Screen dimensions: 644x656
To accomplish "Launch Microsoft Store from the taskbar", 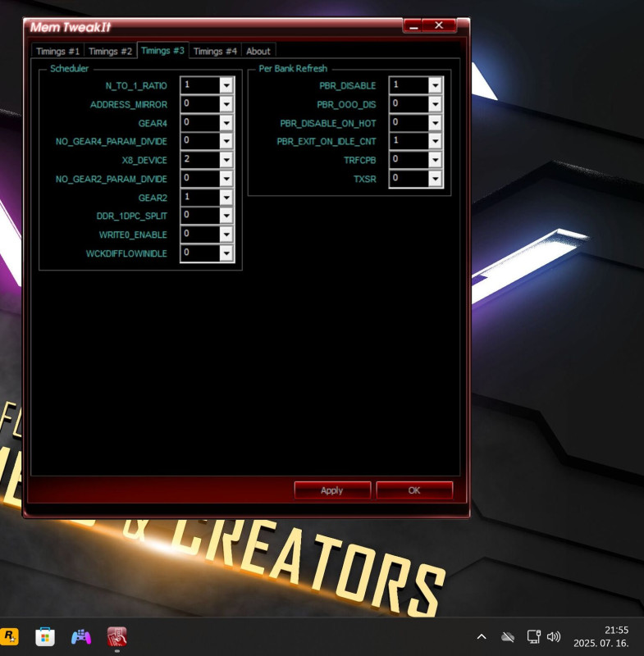I will tap(45, 637).
